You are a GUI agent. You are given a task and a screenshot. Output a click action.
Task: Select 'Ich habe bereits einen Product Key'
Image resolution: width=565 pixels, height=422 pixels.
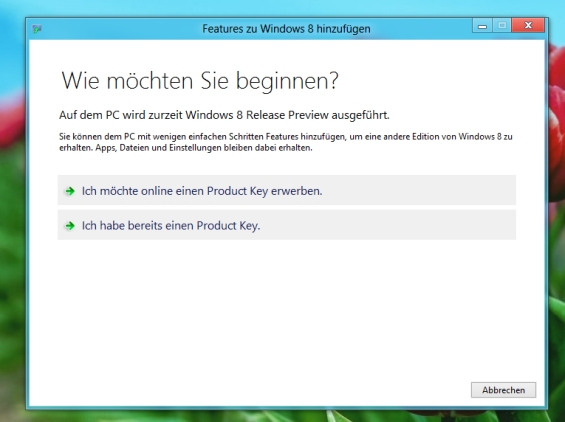286,225
